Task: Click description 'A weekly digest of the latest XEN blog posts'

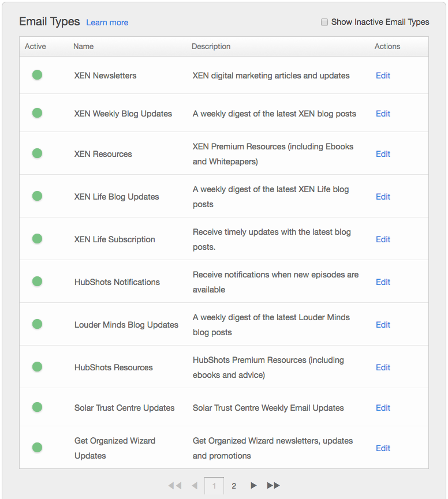Action: pos(274,114)
